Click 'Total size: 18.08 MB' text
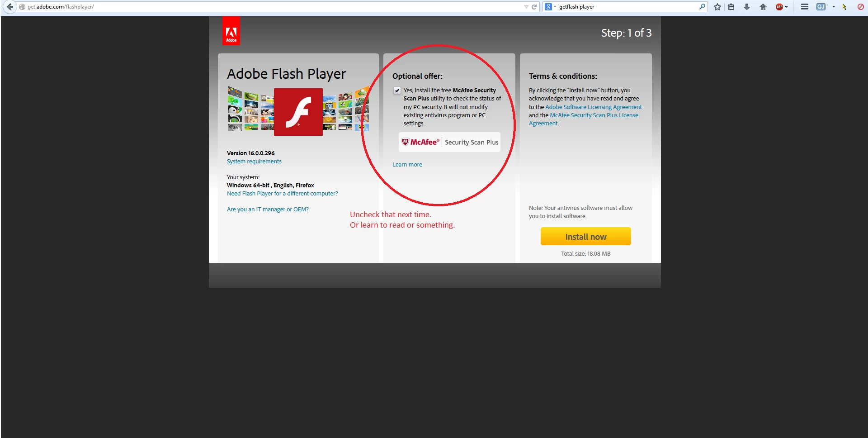The height and width of the screenshot is (438, 868). (x=586, y=254)
